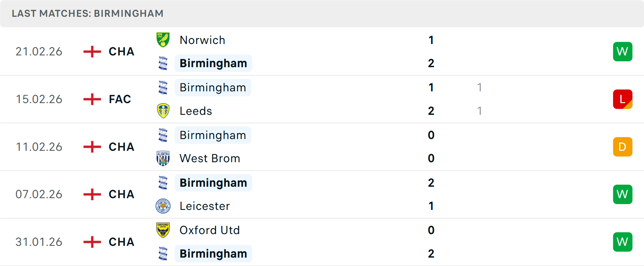Click the date 21.02.26

pos(39,51)
